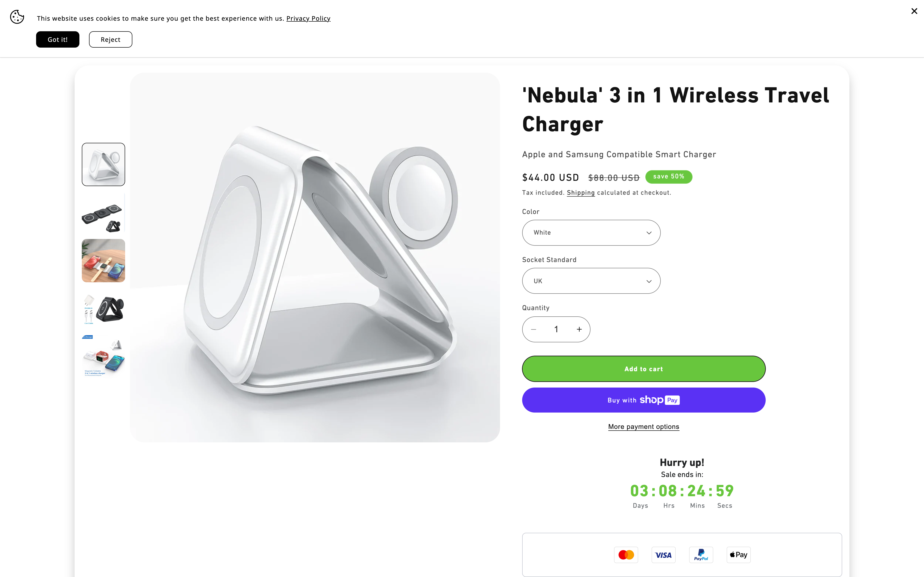
Task: Click the cookie icon in the banner
Action: pos(17,17)
